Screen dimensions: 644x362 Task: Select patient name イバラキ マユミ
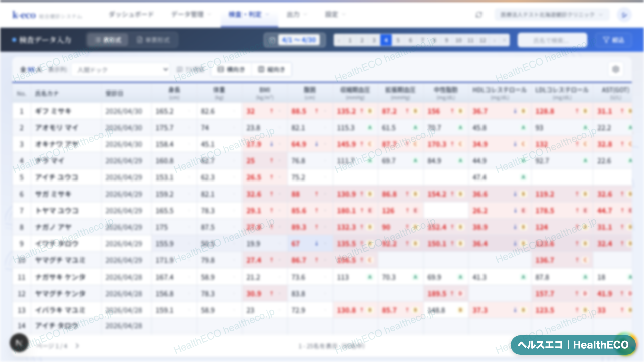pos(60,310)
